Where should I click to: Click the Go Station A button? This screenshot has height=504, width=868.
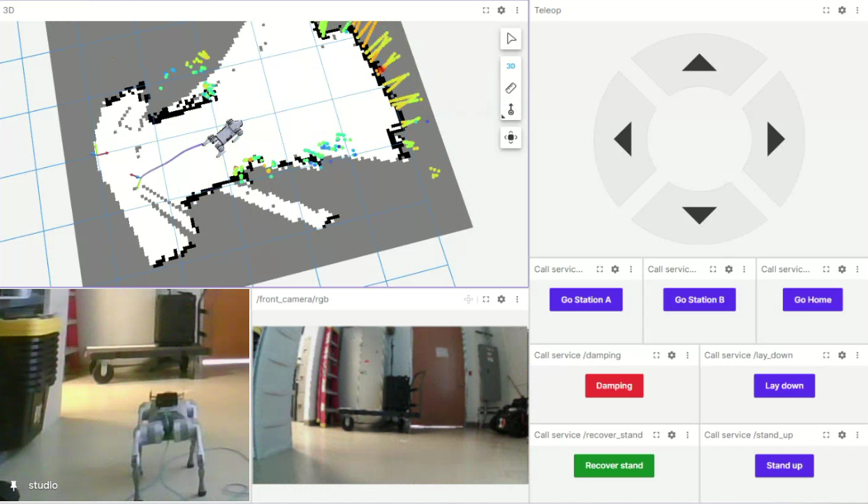(x=586, y=299)
